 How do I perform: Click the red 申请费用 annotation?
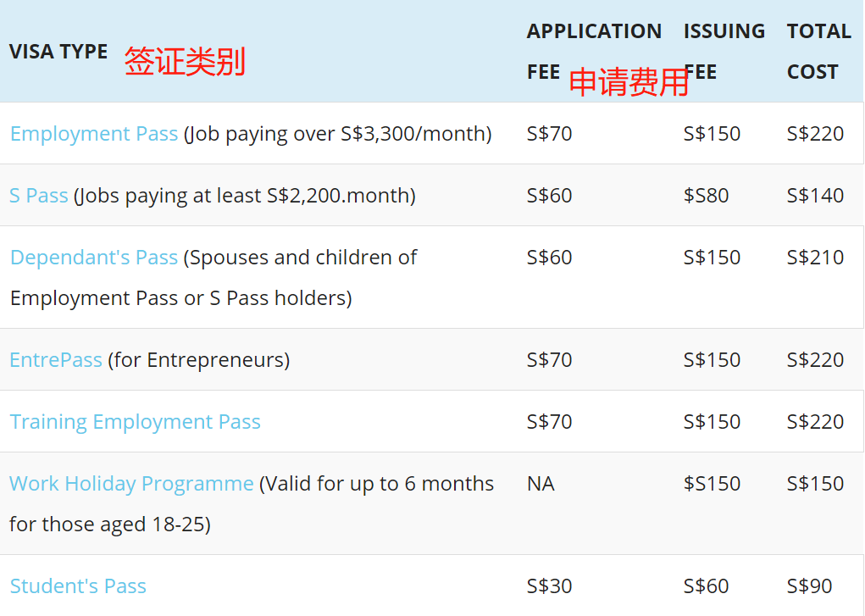pyautogui.click(x=628, y=82)
